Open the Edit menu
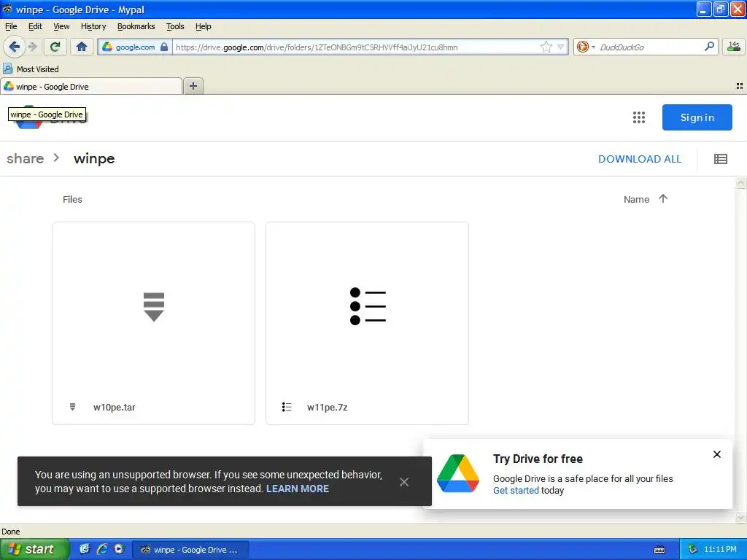Screen dimensions: 747x560 pyautogui.click(x=35, y=26)
